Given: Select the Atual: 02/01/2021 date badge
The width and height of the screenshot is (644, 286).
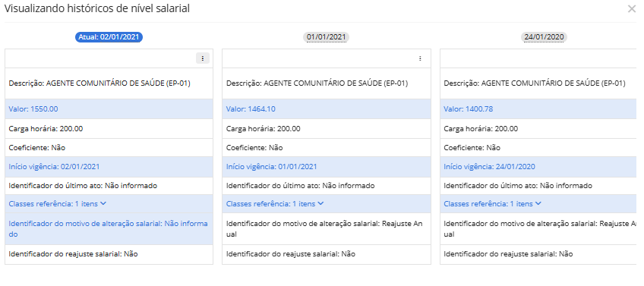Looking at the screenshot, I should click(x=109, y=37).
